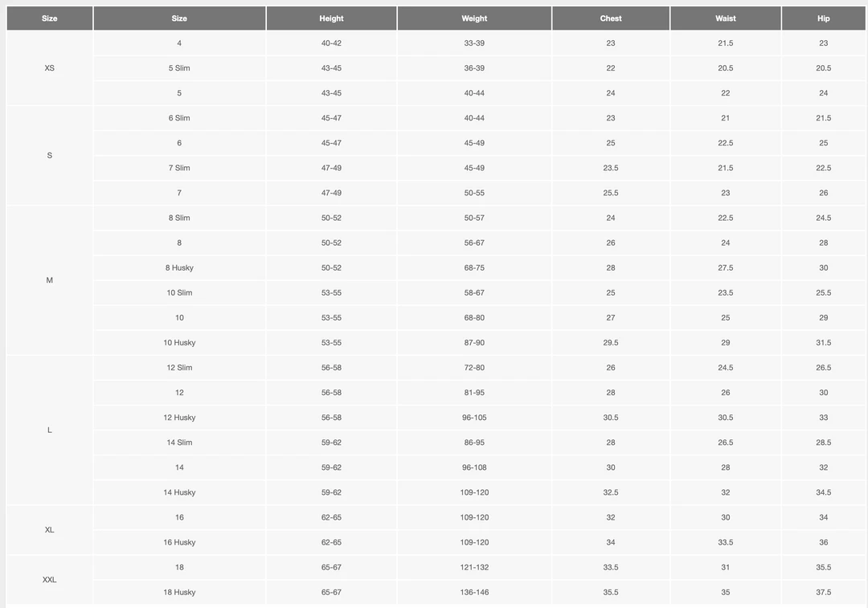Click the 10 Husky size cell
The image size is (868, 608).
(x=179, y=343)
